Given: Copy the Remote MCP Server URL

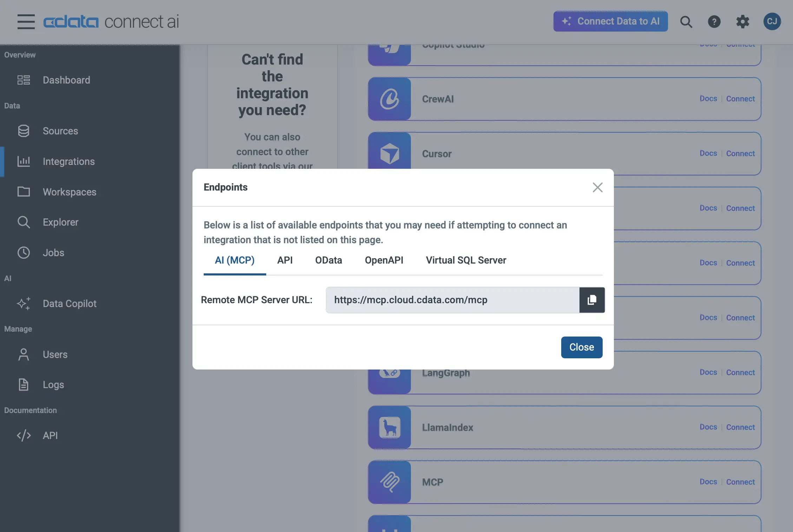Looking at the screenshot, I should 592,300.
